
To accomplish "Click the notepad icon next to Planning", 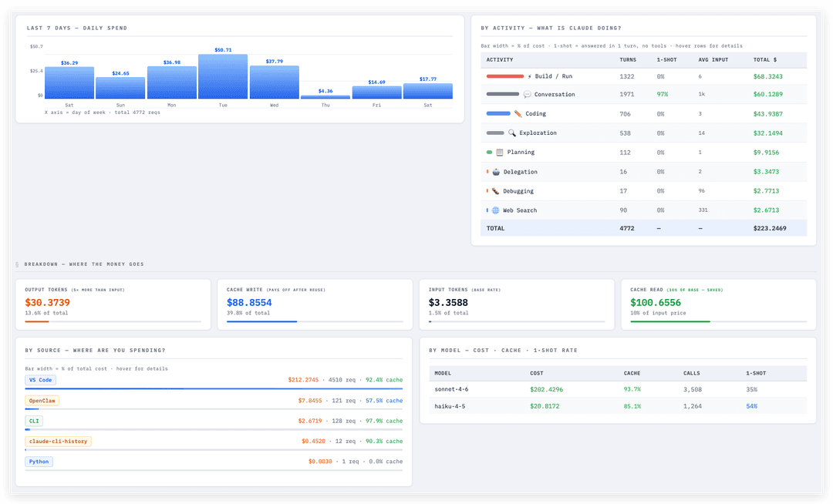I will (x=500, y=153).
